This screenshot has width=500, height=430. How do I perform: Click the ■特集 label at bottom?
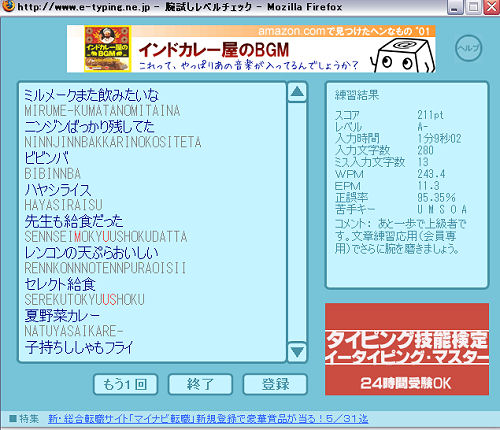coord(24,419)
